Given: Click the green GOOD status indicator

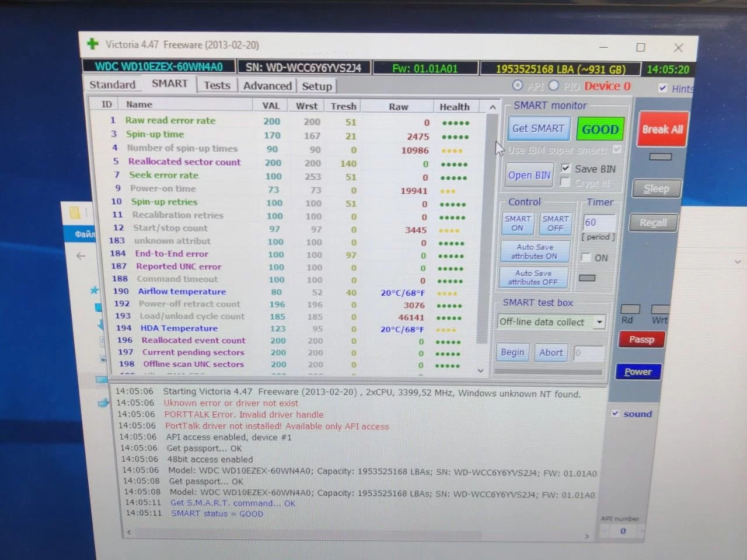Looking at the screenshot, I should tap(600, 129).
